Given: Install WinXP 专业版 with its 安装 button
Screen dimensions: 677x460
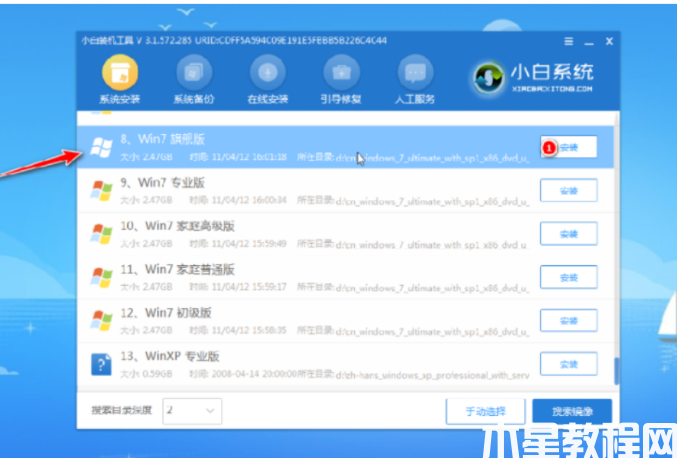Looking at the screenshot, I should click(x=569, y=364).
